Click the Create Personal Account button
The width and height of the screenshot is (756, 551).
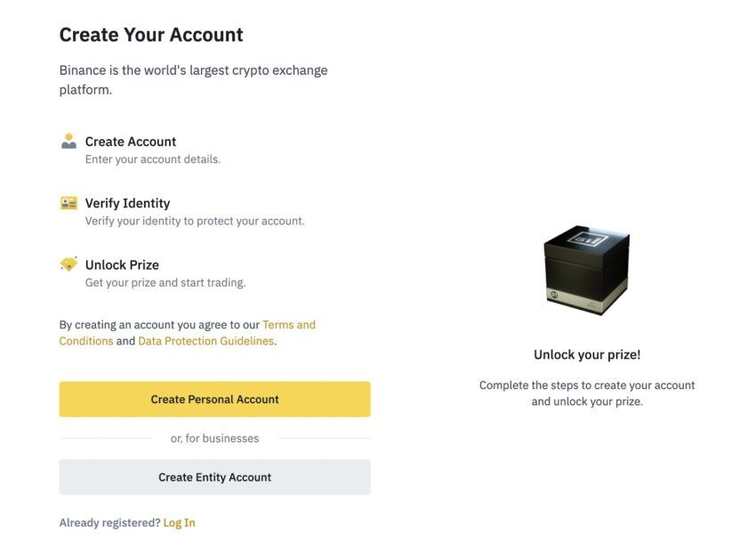click(x=215, y=399)
